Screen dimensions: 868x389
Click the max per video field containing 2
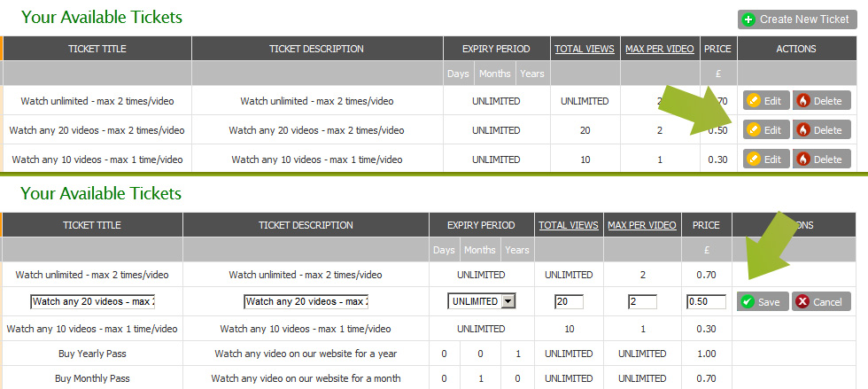(x=642, y=302)
